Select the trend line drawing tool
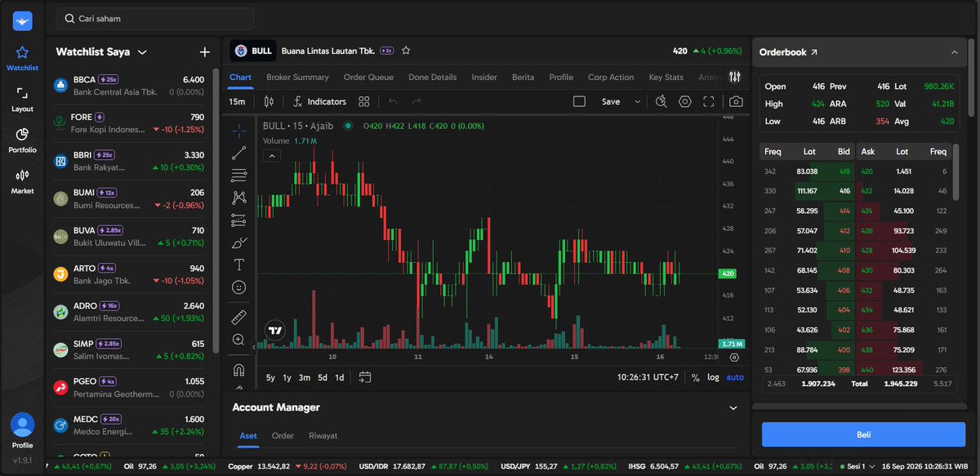This screenshot has height=476, width=980. [238, 153]
